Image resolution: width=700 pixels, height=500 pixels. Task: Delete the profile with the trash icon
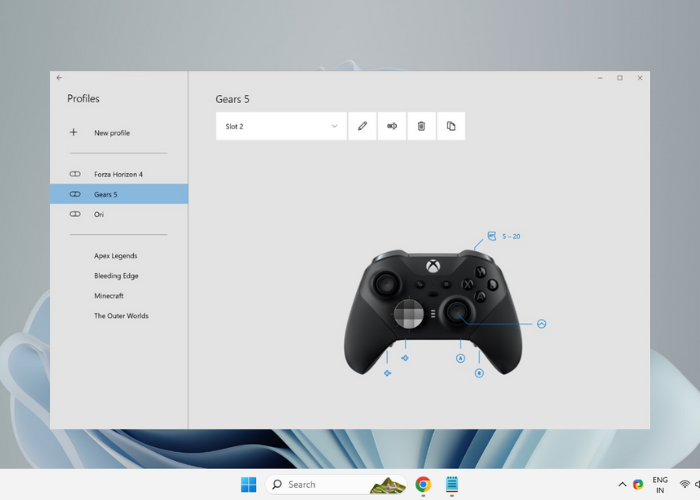click(421, 126)
